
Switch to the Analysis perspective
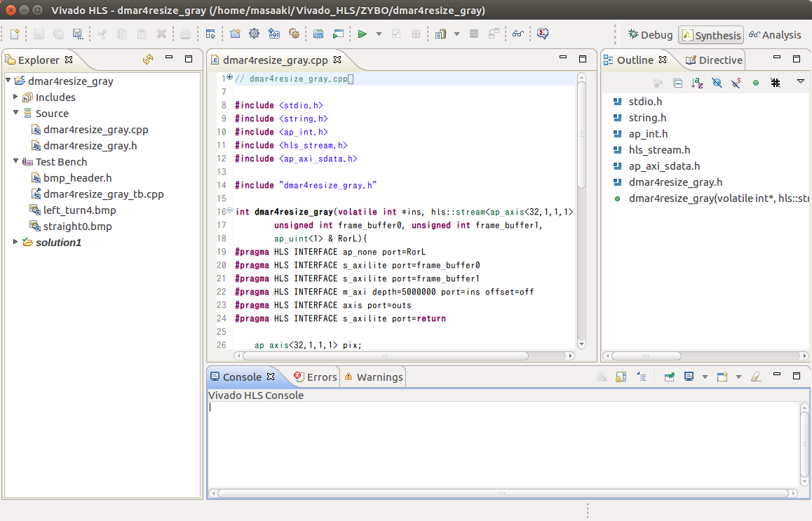tap(775, 34)
